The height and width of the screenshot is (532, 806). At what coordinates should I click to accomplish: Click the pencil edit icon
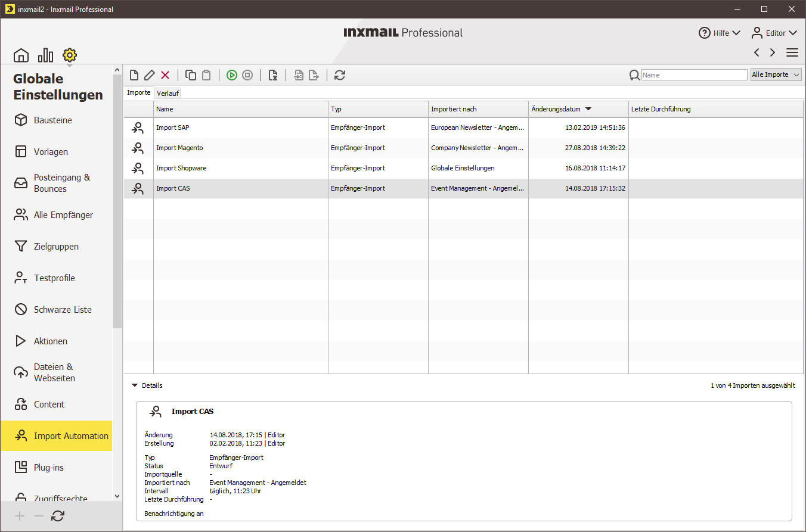150,75
